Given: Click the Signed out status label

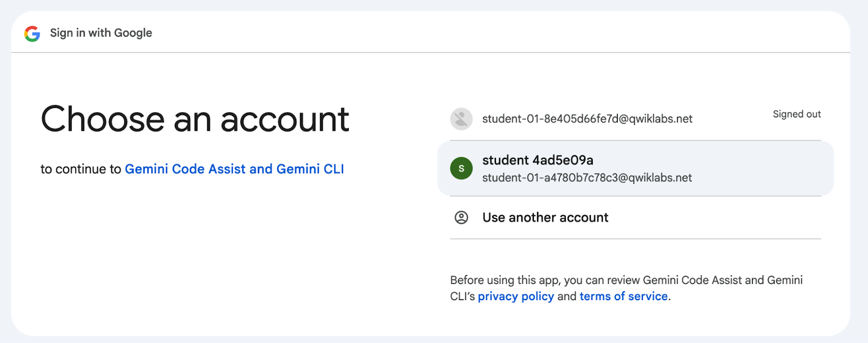Looking at the screenshot, I should (x=796, y=114).
